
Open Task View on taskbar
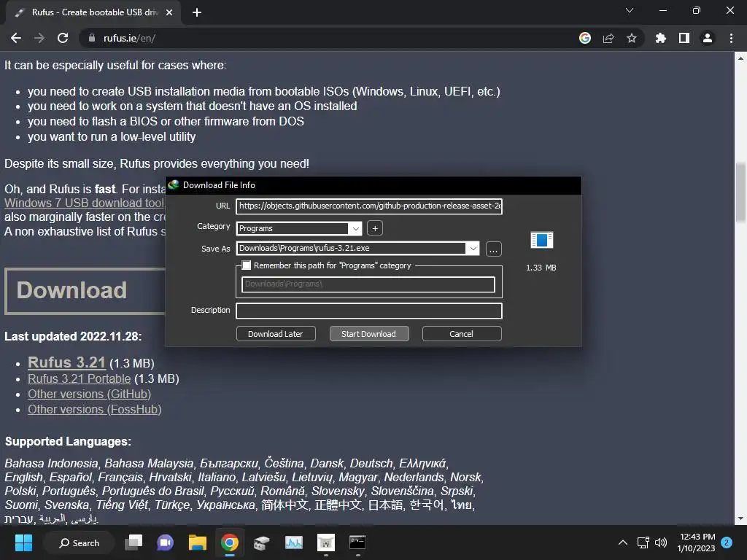point(133,542)
